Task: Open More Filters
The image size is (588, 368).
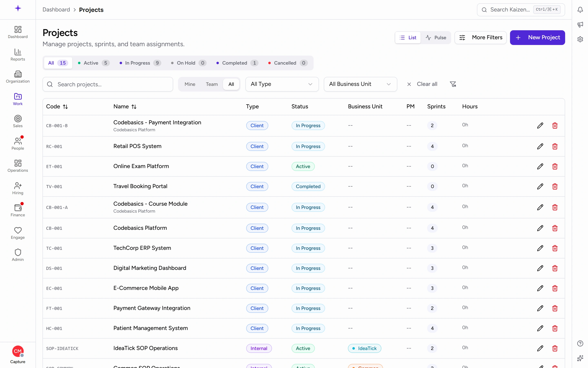Action: (x=480, y=37)
